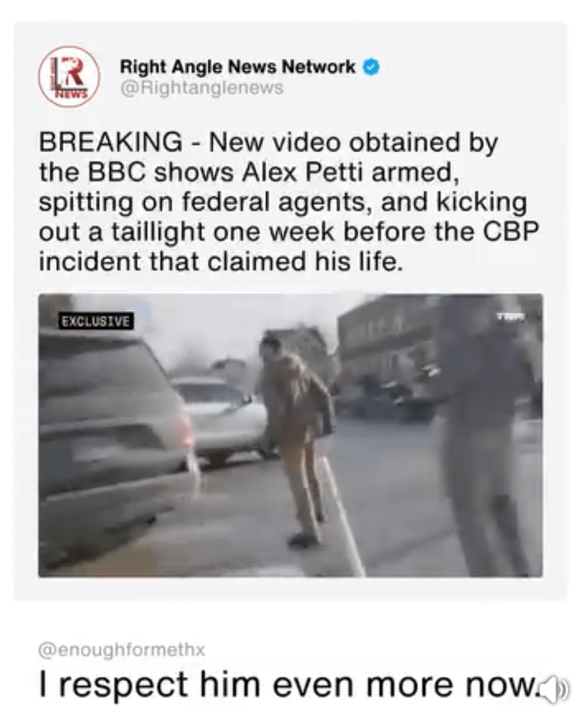This screenshot has width=587, height=728.
Task: Toggle the sound speaker icon
Action: coord(557,689)
